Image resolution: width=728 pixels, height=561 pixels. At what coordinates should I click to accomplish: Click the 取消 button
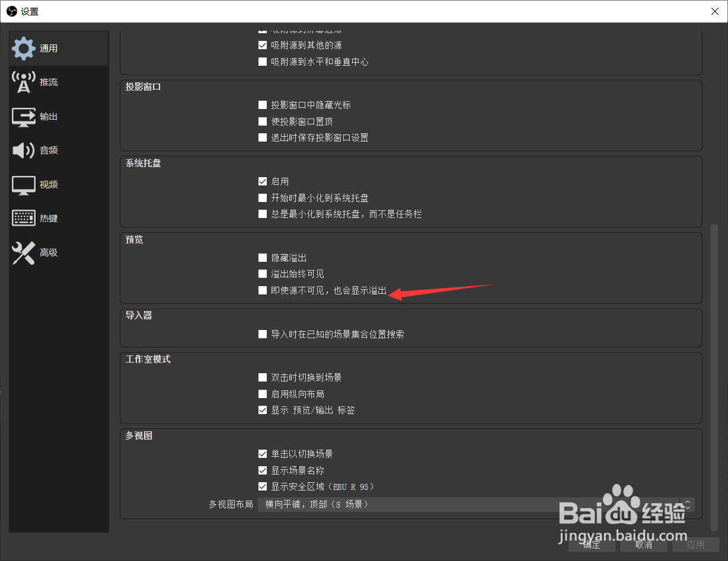click(644, 544)
